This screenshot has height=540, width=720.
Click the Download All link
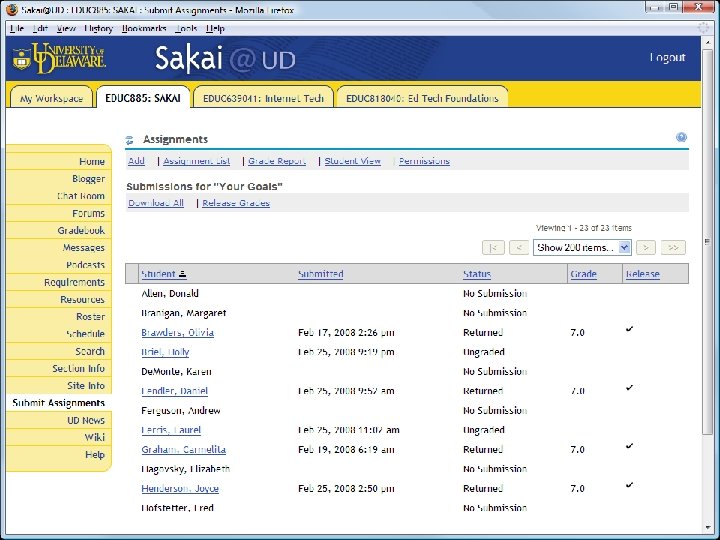156,203
